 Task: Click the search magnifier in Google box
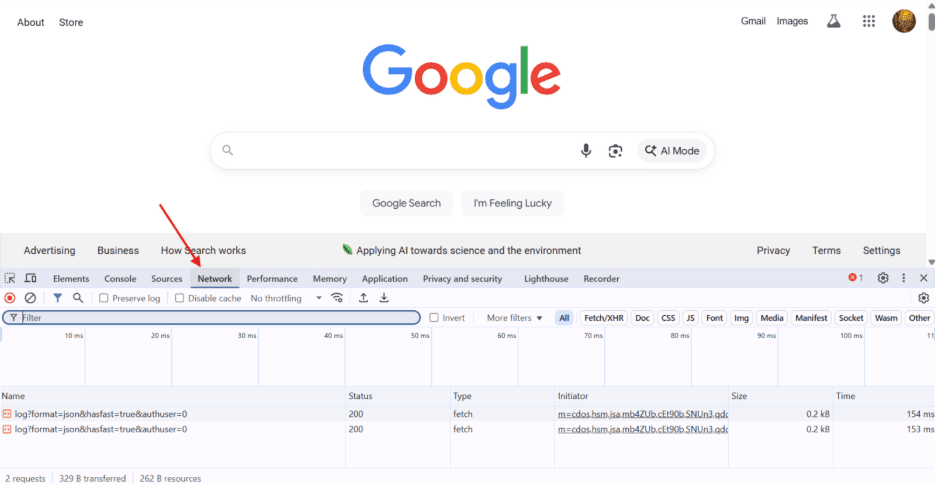(x=227, y=150)
